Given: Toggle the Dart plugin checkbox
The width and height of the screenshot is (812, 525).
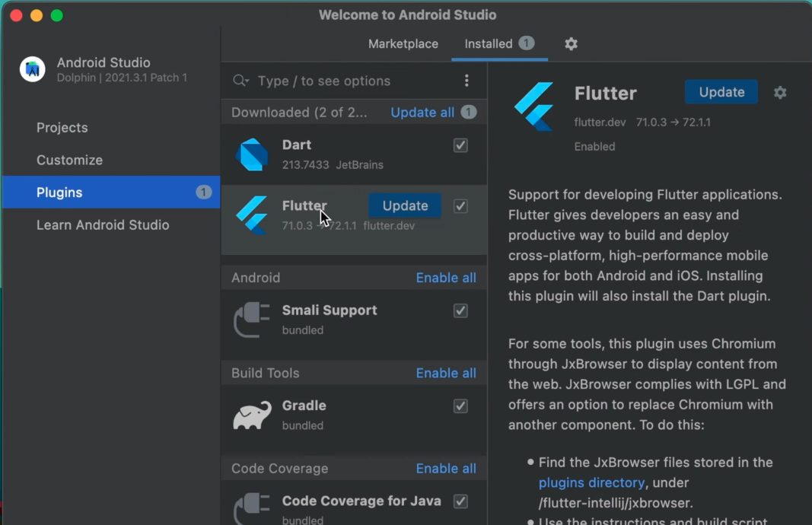Looking at the screenshot, I should tap(460, 145).
